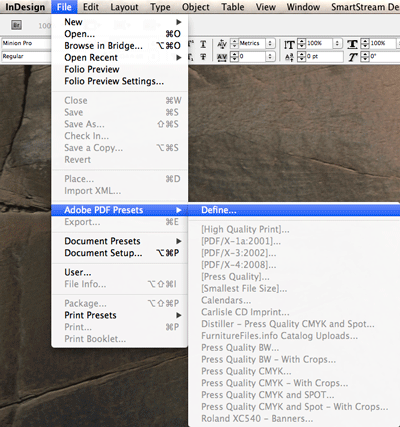Expand the Print Presets submenu

120,315
